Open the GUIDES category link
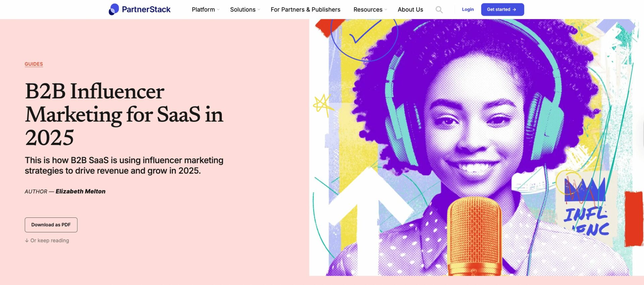The width and height of the screenshot is (644, 285). (34, 64)
